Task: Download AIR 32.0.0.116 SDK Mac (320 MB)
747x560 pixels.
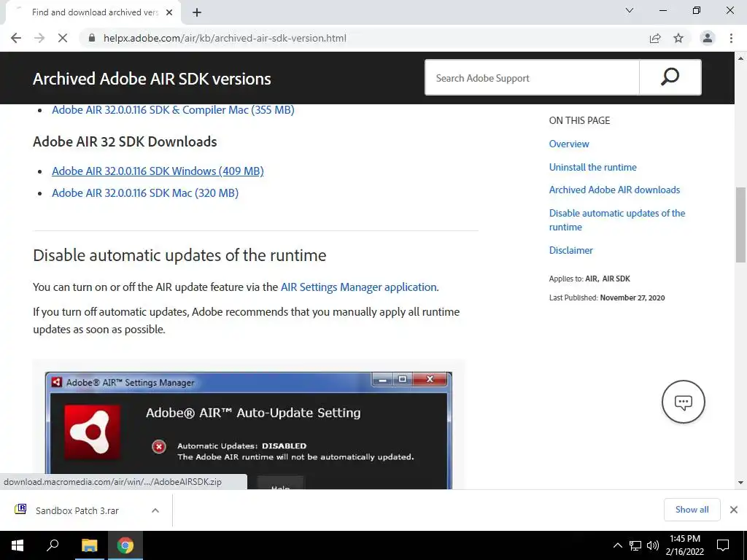Action: [145, 192]
